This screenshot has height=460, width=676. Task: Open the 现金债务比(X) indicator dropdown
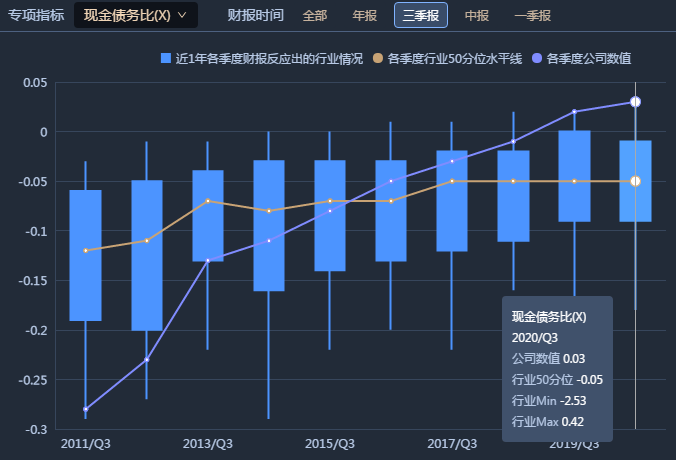pos(135,15)
